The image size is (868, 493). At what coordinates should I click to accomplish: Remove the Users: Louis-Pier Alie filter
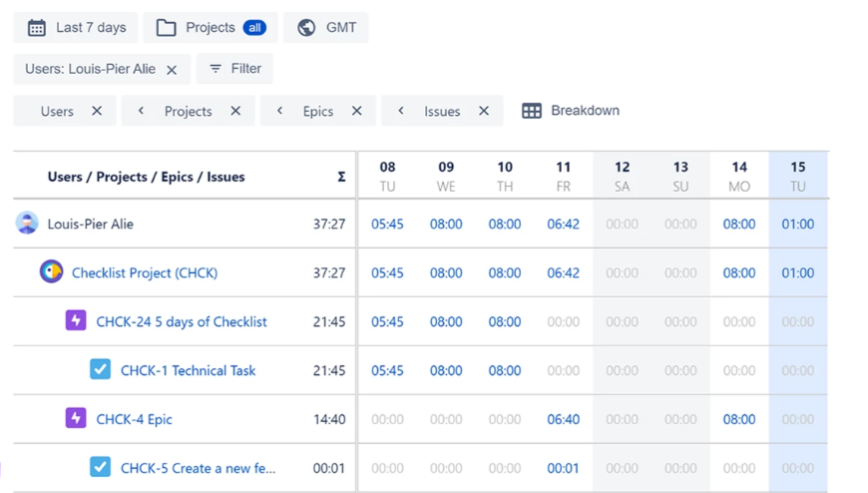coord(172,70)
